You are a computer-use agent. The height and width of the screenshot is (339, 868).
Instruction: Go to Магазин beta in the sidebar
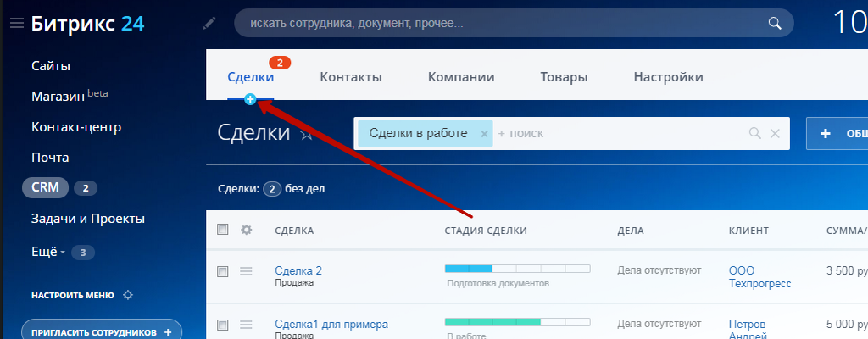pyautogui.click(x=70, y=96)
